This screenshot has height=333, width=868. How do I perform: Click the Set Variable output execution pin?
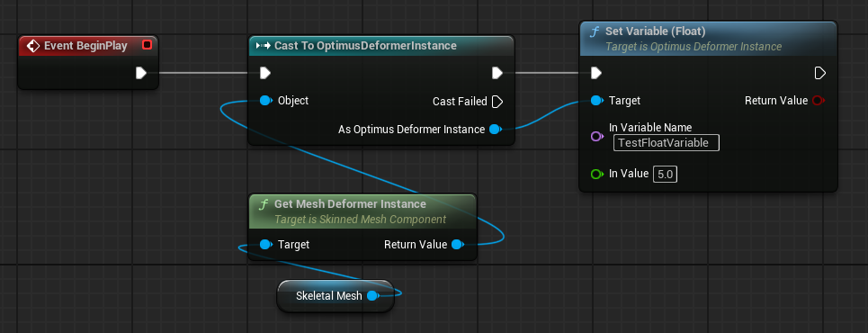819,73
